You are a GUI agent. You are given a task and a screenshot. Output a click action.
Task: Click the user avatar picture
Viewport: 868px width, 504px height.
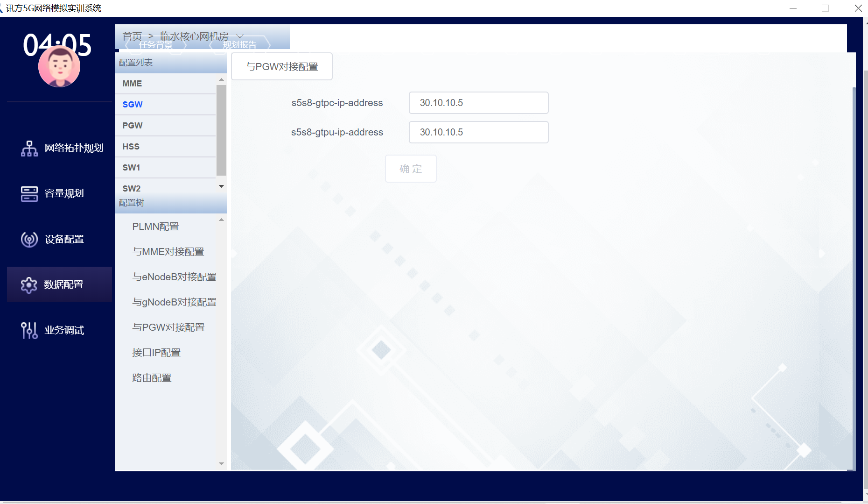tap(59, 67)
